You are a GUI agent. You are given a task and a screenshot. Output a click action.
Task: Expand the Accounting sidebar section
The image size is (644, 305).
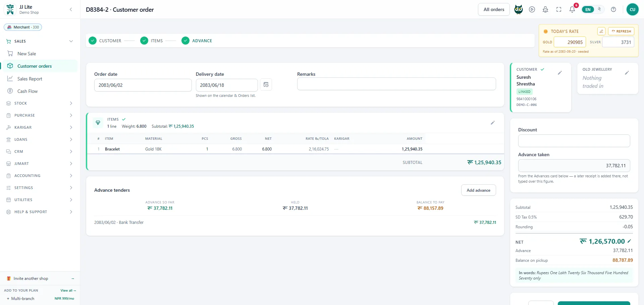(x=40, y=176)
